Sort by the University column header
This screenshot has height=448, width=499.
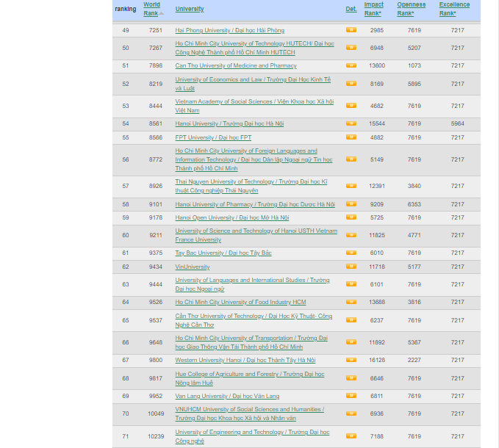190,9
